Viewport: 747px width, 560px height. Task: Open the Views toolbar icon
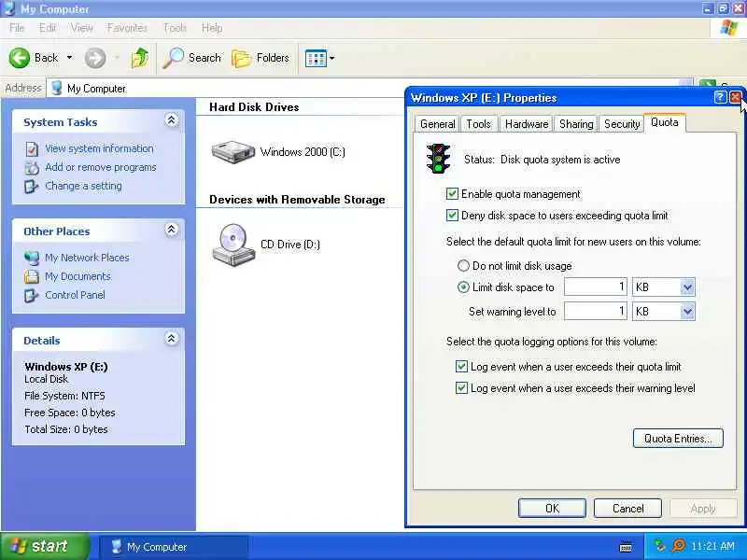(316, 58)
